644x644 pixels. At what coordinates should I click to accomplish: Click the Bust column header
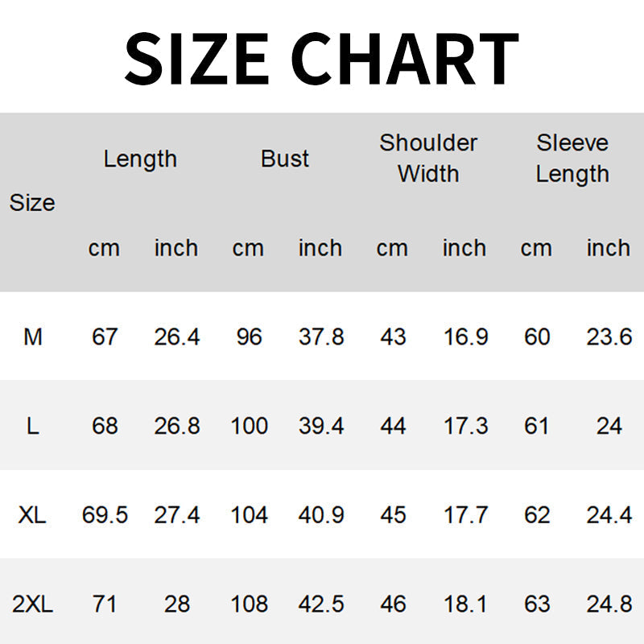(285, 159)
